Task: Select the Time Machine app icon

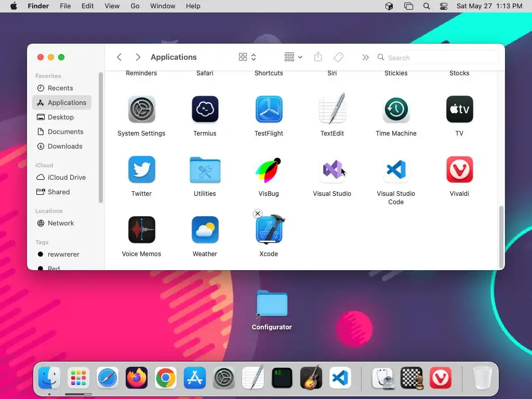Action: click(396, 109)
